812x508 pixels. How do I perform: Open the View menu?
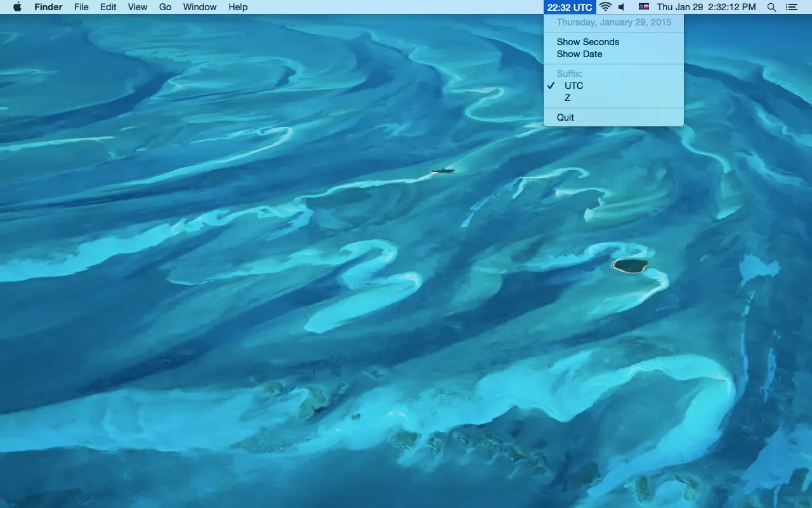coord(137,7)
